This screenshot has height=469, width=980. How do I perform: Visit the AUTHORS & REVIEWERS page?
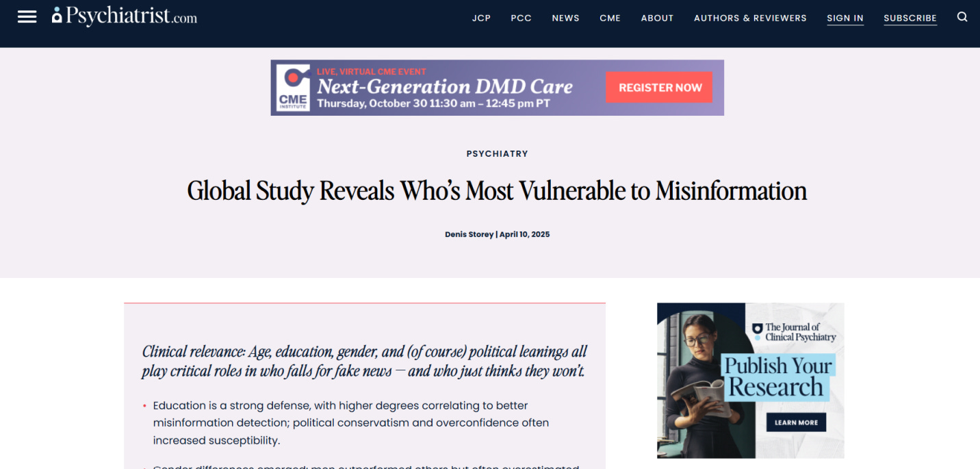click(750, 18)
